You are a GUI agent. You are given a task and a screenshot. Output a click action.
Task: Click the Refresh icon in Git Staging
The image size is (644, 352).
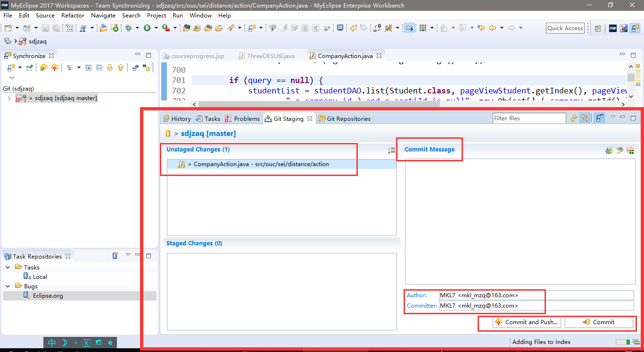point(573,118)
